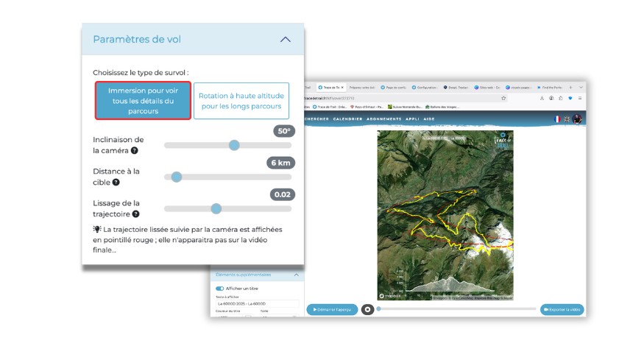644x346 pixels.
Task: Click help icon next to Distance à la cible
Action: [116, 183]
